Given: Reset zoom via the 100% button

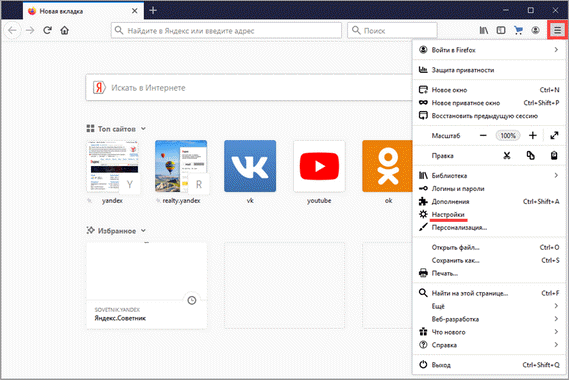Looking at the screenshot, I should click(508, 136).
